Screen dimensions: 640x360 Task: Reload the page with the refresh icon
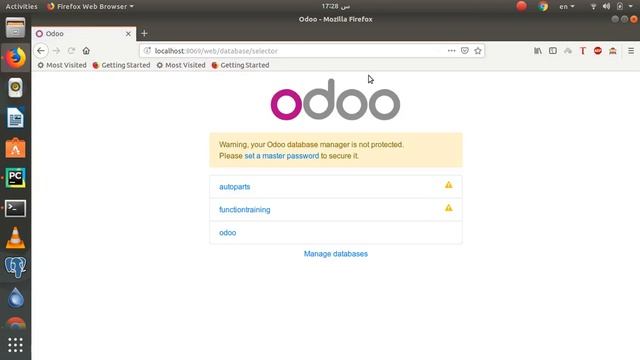coord(71,51)
